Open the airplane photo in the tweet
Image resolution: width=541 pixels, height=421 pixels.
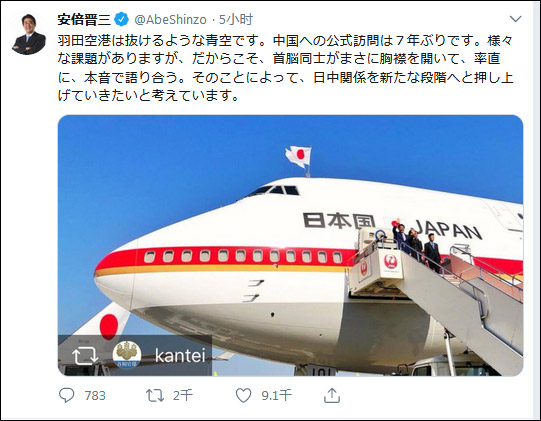(291, 245)
